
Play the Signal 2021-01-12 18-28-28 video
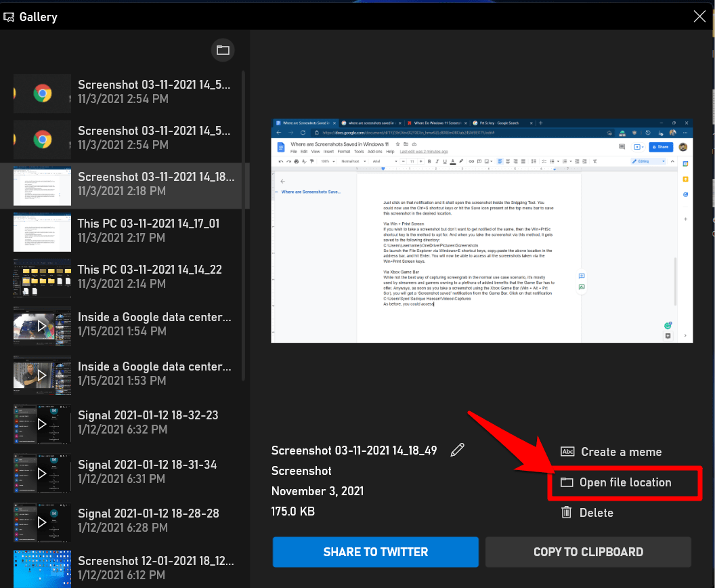tap(42, 521)
